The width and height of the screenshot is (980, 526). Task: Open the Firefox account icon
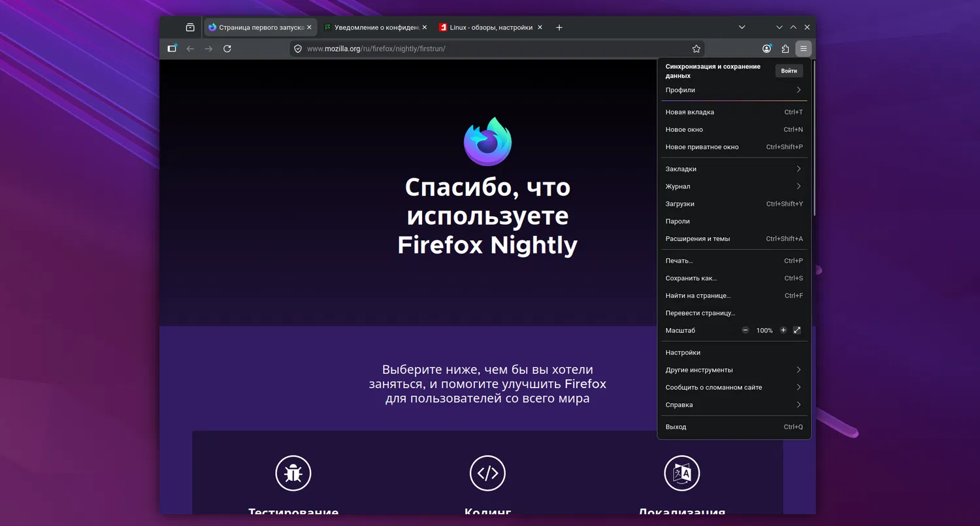pos(767,48)
